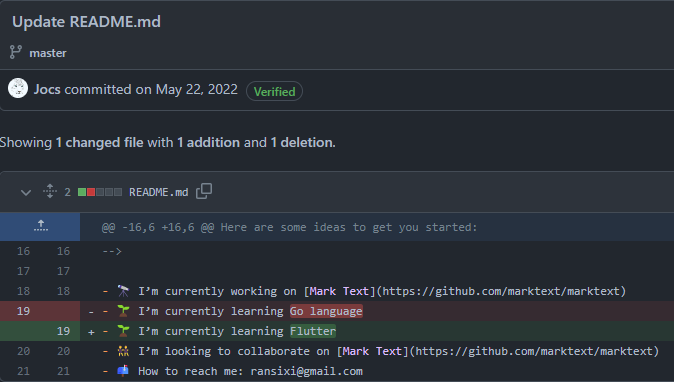
Task: Open Jocs profile avatar
Action: [18, 88]
